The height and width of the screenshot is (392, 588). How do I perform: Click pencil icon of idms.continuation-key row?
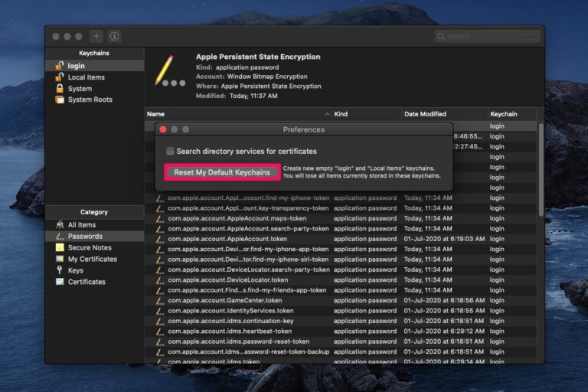coord(160,321)
